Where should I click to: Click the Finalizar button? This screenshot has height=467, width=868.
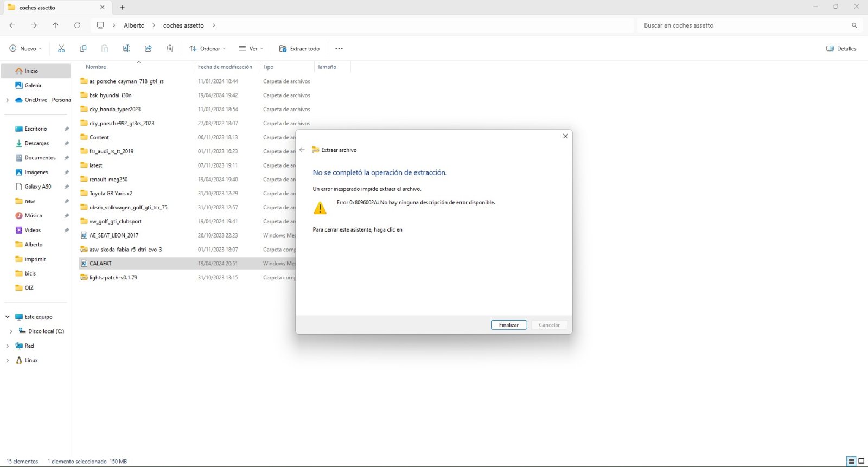click(x=509, y=325)
